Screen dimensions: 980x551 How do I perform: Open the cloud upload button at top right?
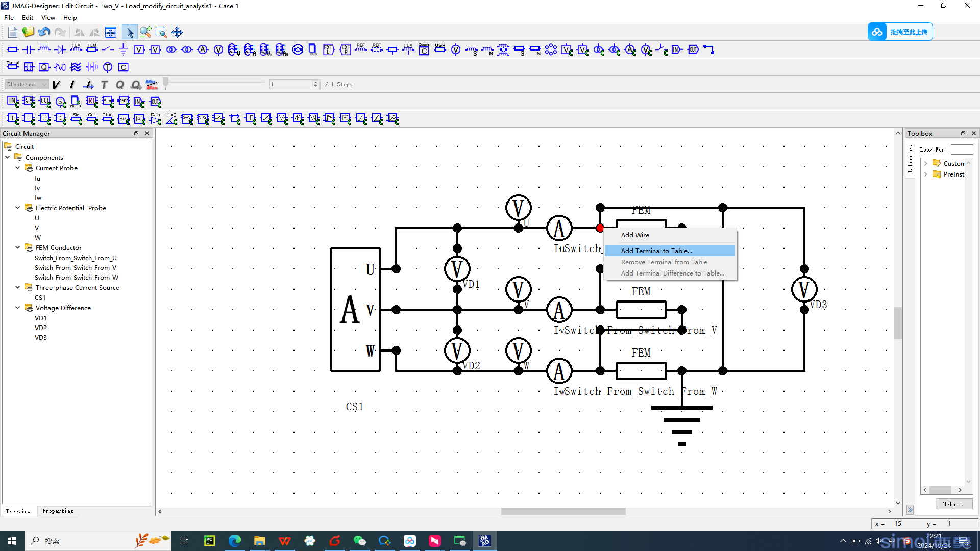pos(900,32)
